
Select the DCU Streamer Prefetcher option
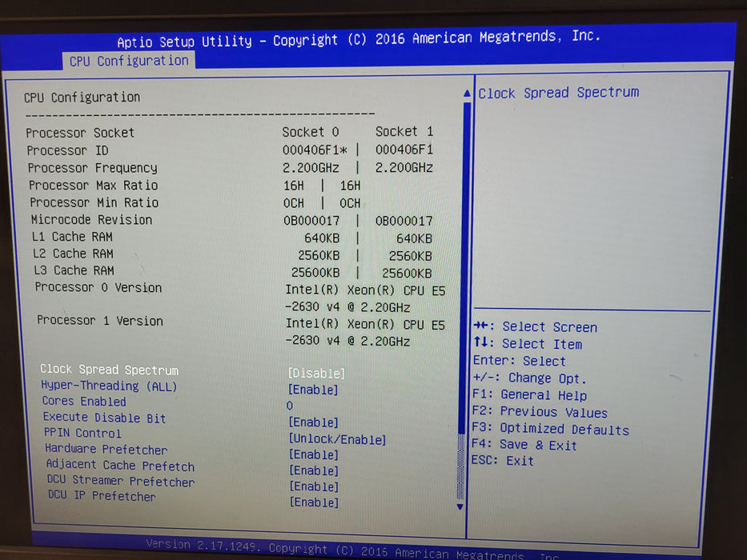(x=121, y=481)
